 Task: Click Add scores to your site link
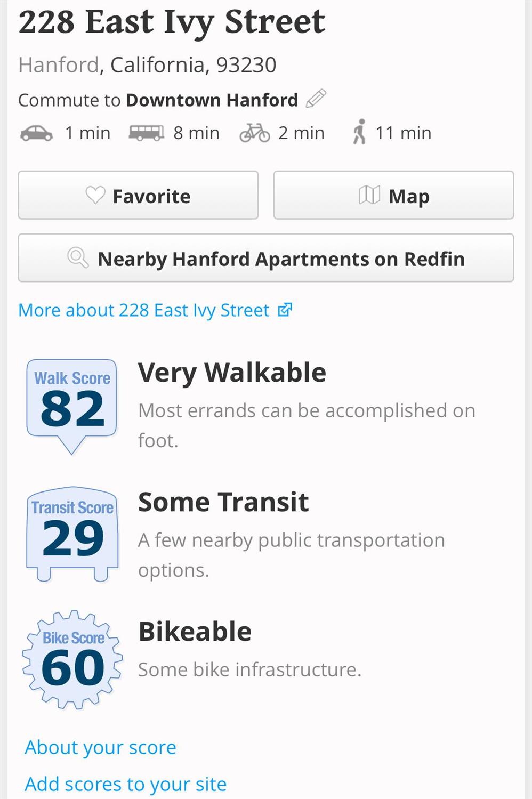(x=126, y=784)
